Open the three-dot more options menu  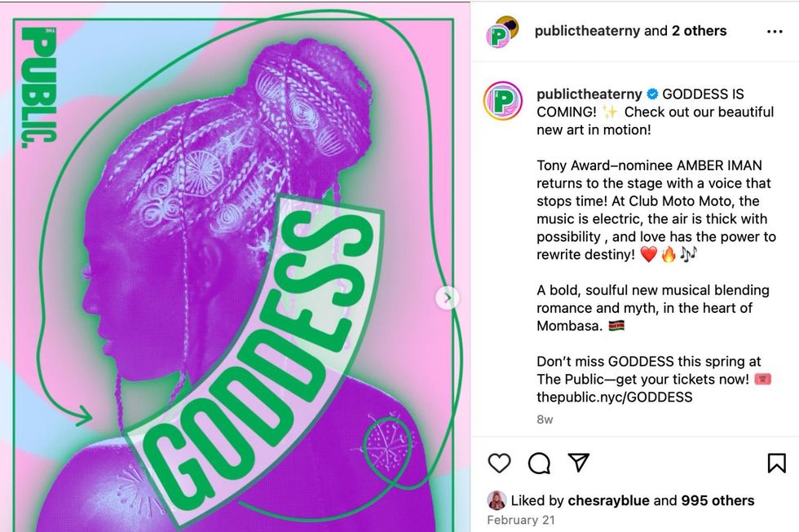(775, 32)
